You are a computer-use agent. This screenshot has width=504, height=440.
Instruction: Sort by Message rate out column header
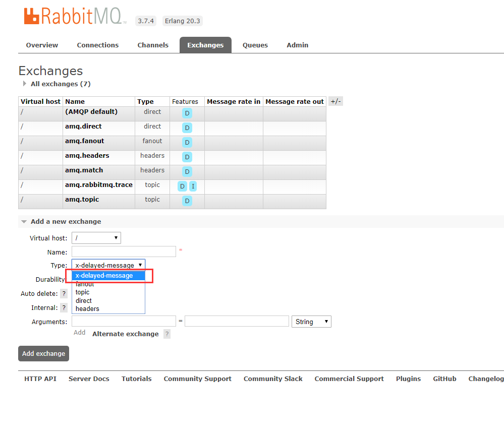coord(295,101)
